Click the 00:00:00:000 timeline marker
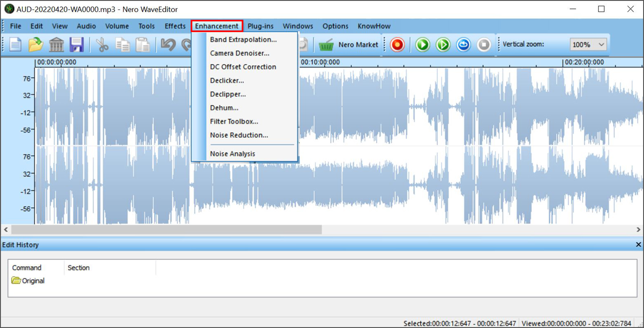644x328 pixels. (x=57, y=62)
